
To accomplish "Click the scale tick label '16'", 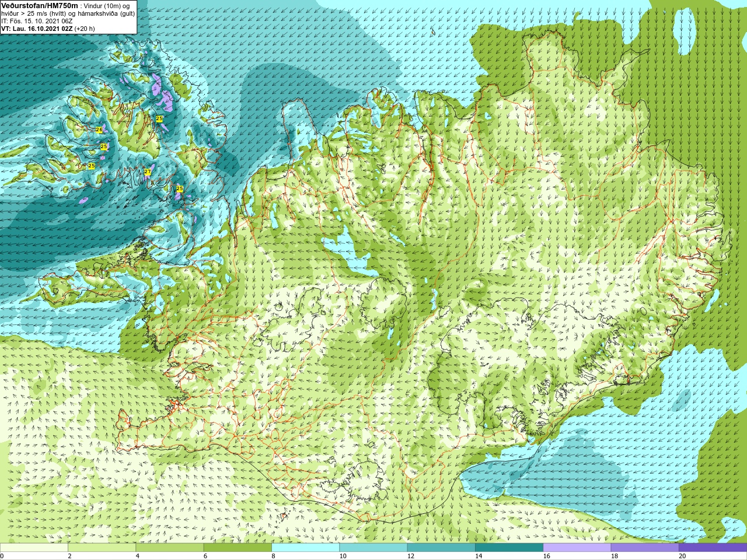I will (546, 556).
